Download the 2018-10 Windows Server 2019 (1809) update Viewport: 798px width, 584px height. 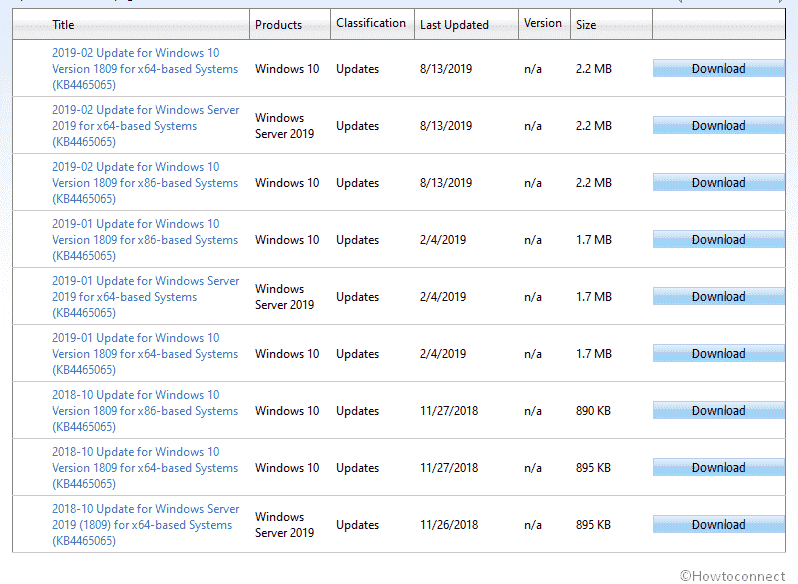pyautogui.click(x=719, y=524)
